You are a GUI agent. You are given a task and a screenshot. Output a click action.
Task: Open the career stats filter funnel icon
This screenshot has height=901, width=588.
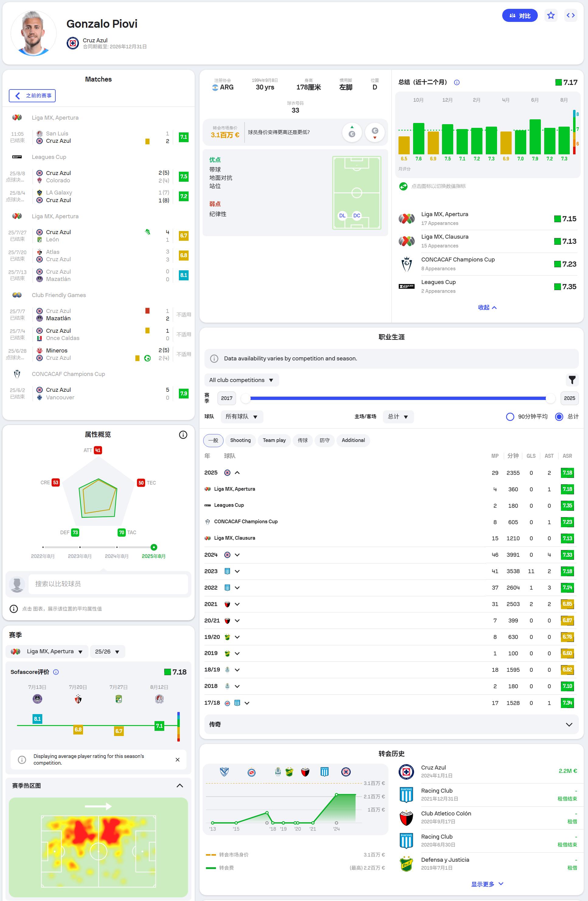point(572,380)
